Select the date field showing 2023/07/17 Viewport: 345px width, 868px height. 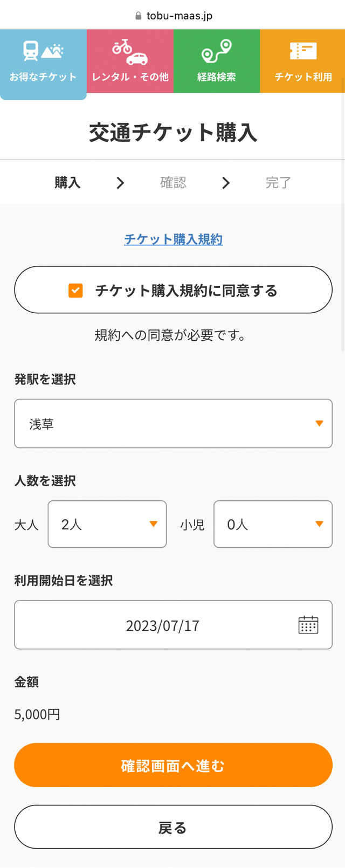pos(173,625)
